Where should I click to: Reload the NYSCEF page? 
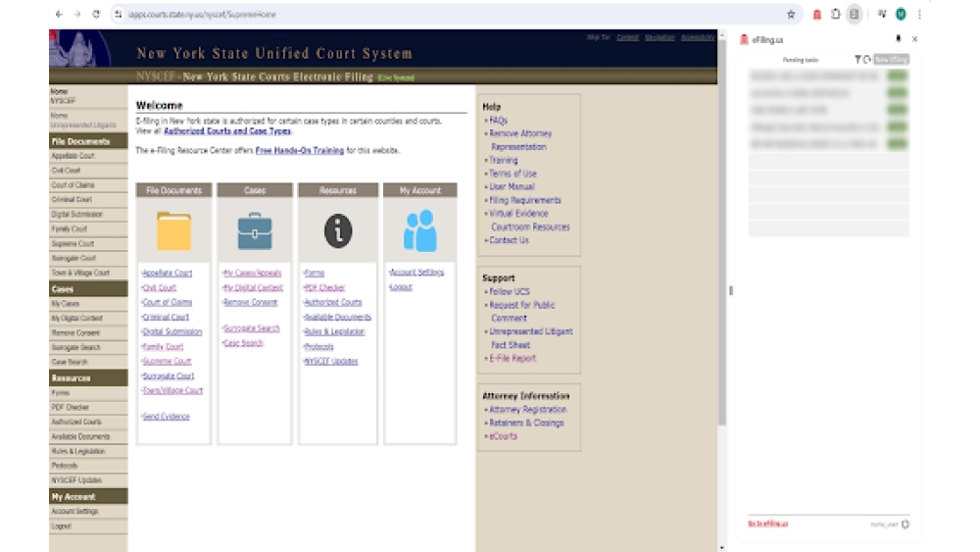pyautogui.click(x=96, y=14)
